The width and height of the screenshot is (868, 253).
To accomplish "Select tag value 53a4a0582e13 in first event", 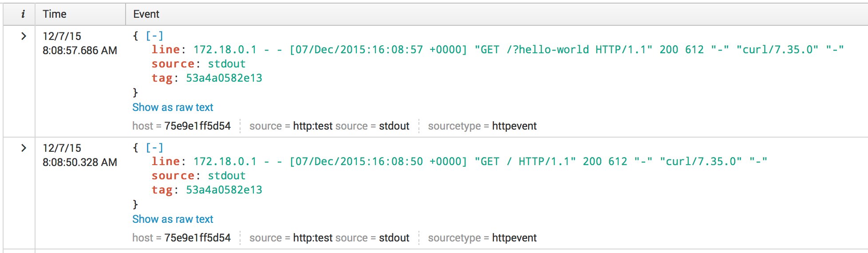I will (224, 78).
